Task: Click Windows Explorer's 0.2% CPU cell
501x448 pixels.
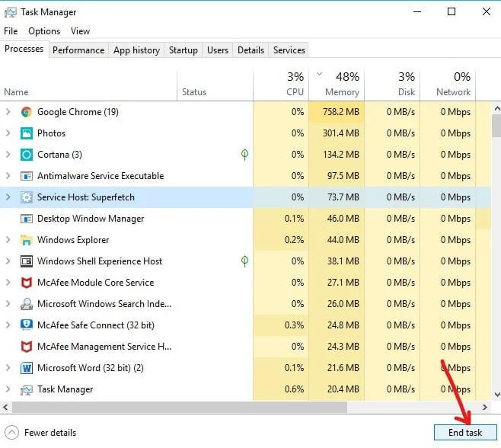Action: pyautogui.click(x=281, y=240)
